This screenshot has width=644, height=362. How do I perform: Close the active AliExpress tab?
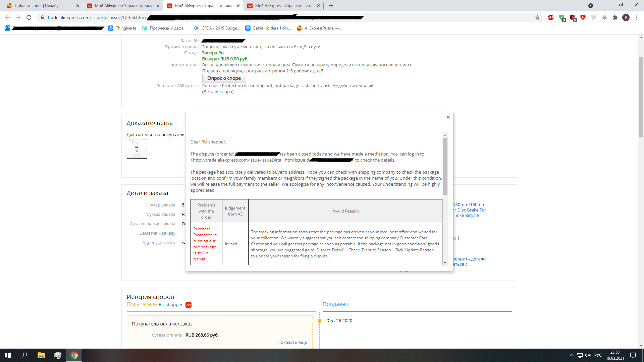pyautogui.click(x=238, y=6)
